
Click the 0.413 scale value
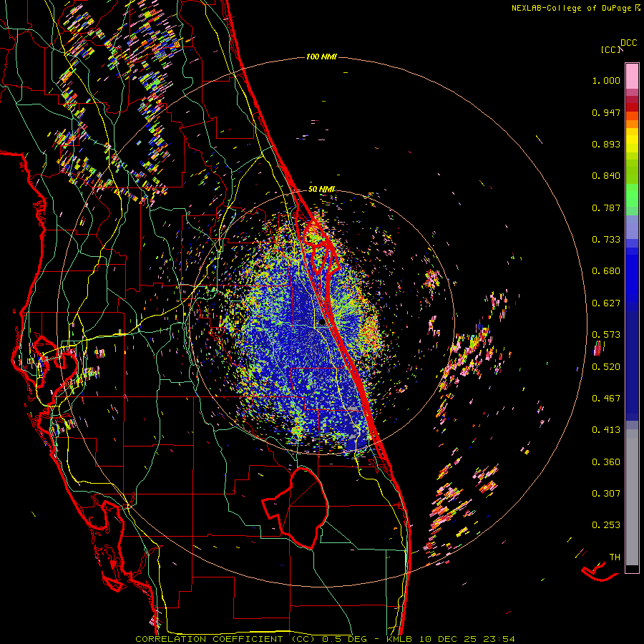(606, 430)
